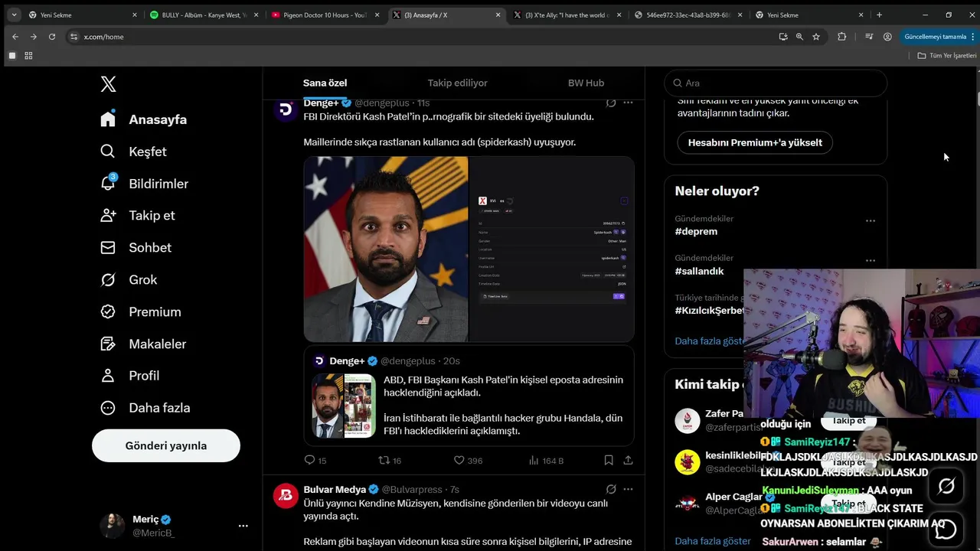Click the x.com/home address bar
This screenshot has width=980, height=551.
click(x=421, y=37)
